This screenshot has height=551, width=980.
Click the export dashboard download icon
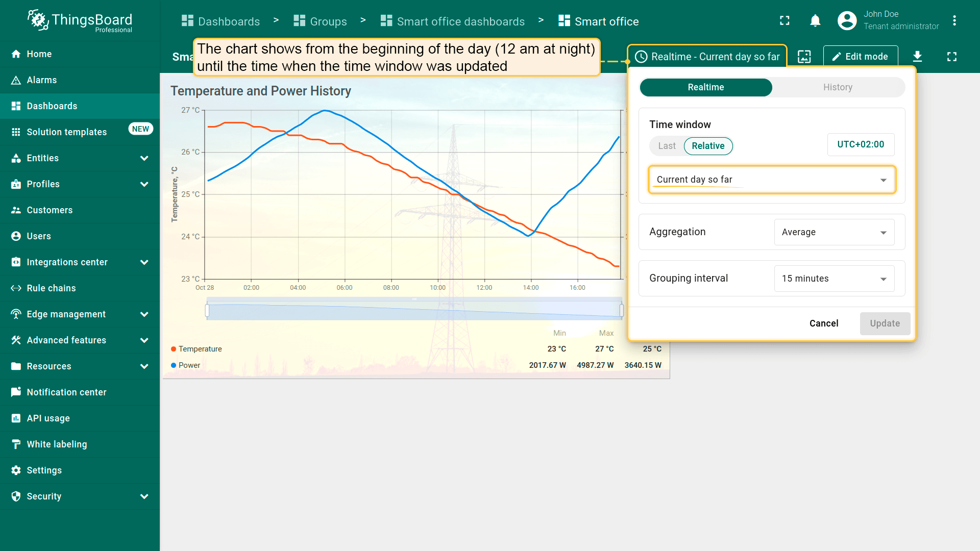coord(917,57)
